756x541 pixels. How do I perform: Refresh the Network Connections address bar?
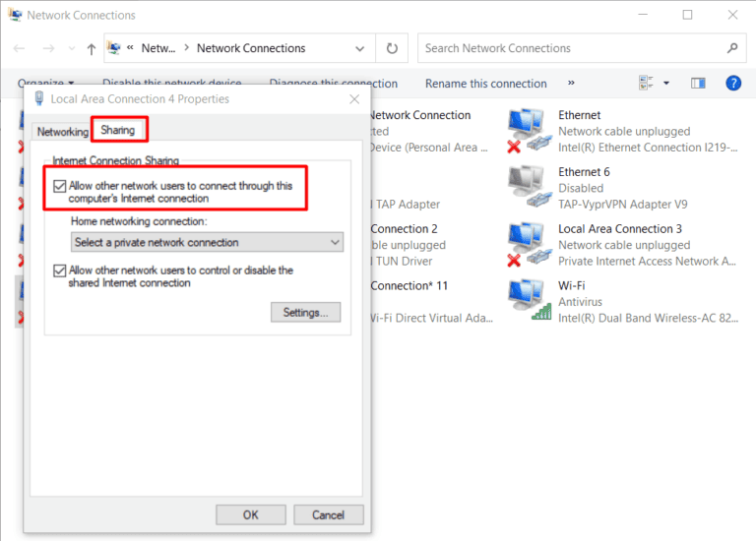(x=392, y=48)
